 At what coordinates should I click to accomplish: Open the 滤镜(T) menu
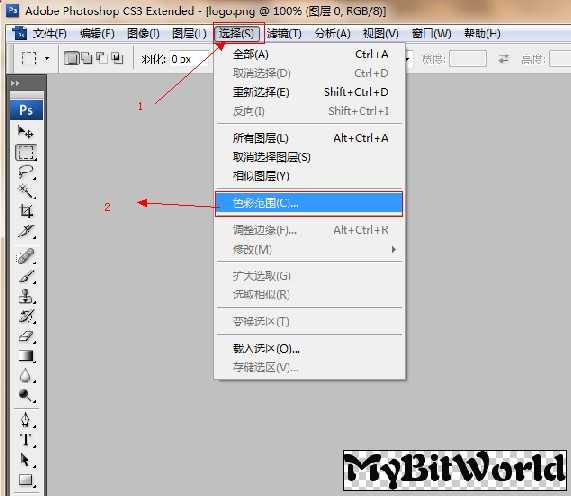tap(284, 34)
